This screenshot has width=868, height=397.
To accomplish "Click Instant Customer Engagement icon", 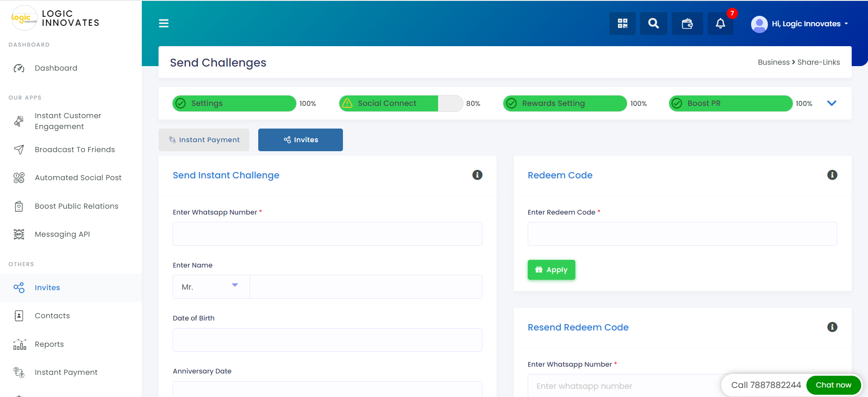I will (x=19, y=121).
